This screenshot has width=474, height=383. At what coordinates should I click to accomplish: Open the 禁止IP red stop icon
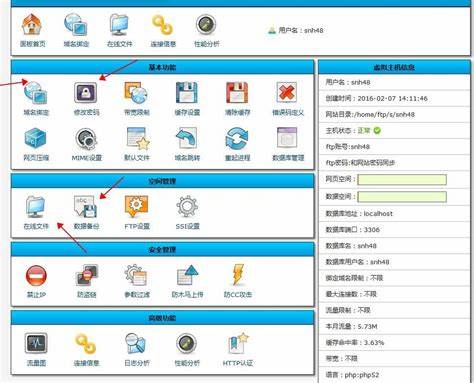pos(36,275)
